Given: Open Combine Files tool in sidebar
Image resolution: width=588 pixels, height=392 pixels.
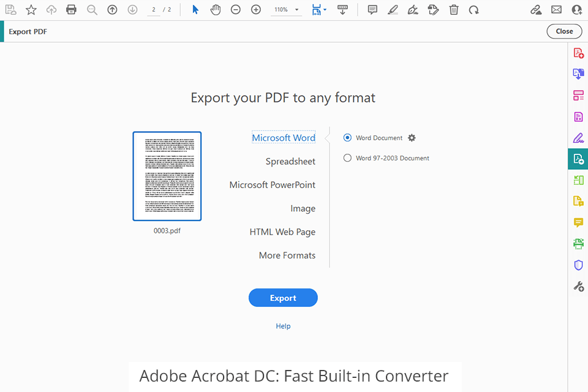Looking at the screenshot, I should point(578,74).
